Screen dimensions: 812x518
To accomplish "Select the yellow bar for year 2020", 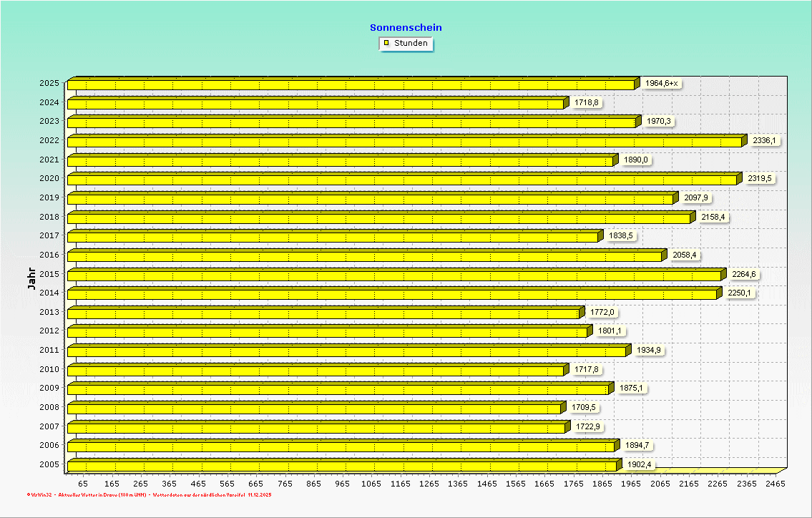I will click(401, 180).
